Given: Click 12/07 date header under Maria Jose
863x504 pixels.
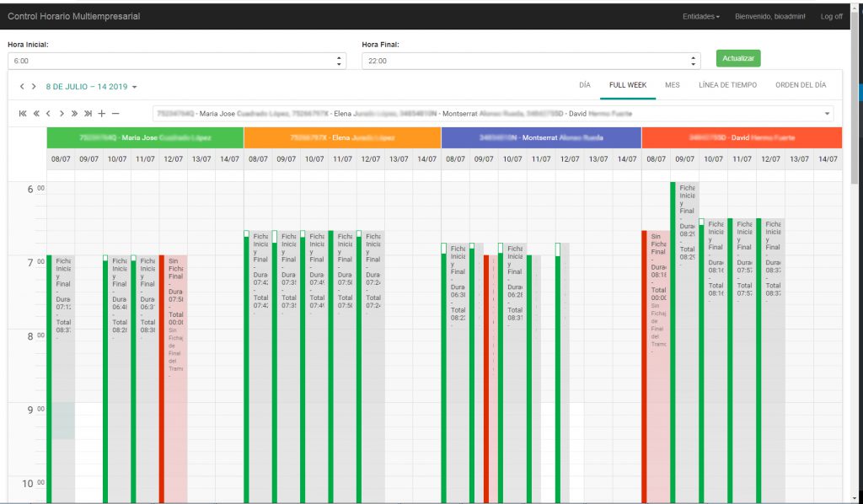Looking at the screenshot, I should coord(174,159).
